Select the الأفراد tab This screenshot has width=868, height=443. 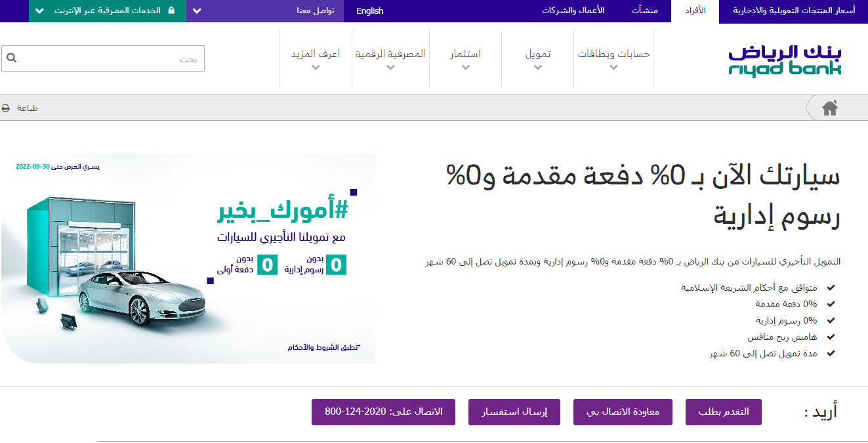click(x=695, y=11)
